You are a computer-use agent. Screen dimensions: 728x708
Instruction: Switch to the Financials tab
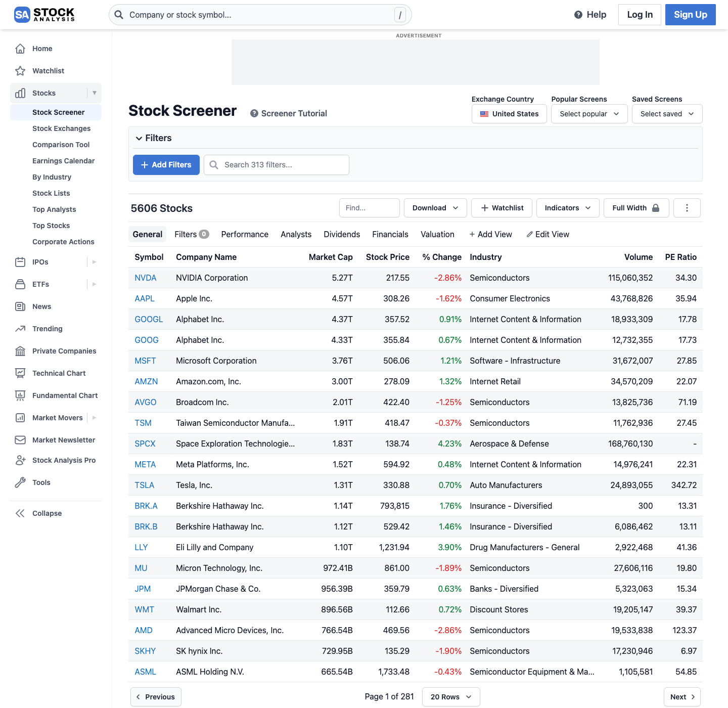[390, 234]
